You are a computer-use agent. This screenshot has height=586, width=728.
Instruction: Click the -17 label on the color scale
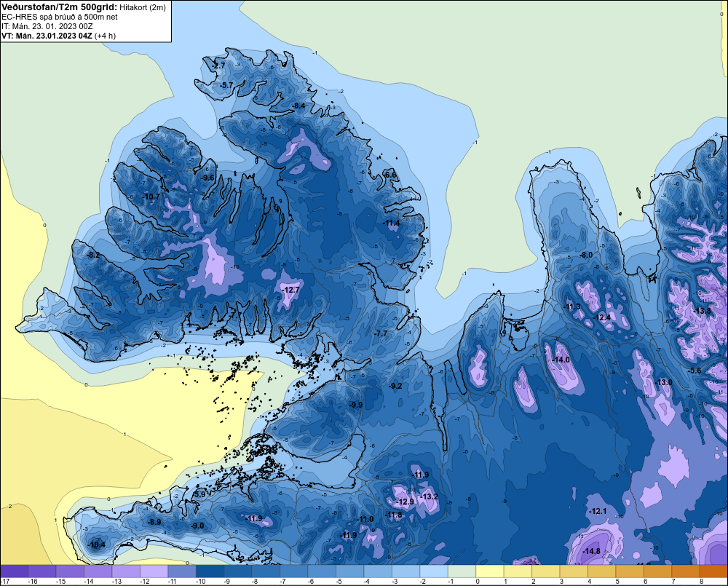coord(6,582)
